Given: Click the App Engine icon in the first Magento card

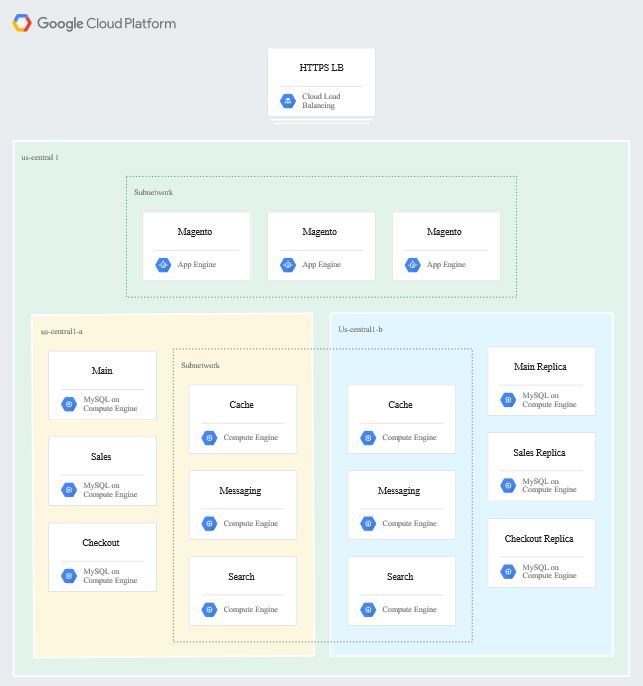Looking at the screenshot, I should [x=163, y=265].
